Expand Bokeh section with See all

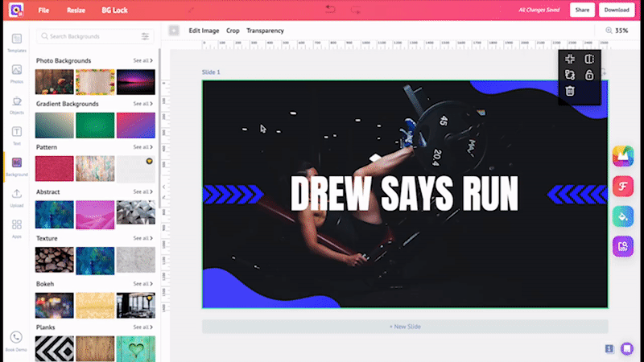[143, 284]
